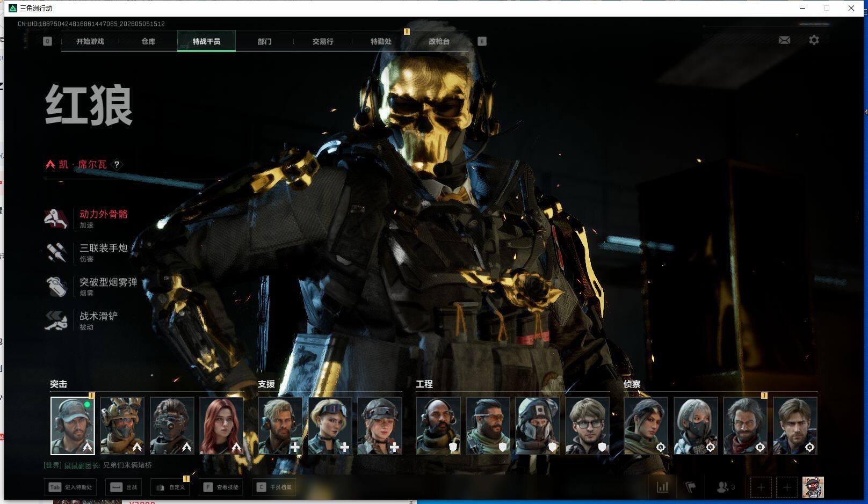Viewport: 868px width, 504px height.
Task: Click the empty teammate slot beside the avatar
Action: coord(787,487)
